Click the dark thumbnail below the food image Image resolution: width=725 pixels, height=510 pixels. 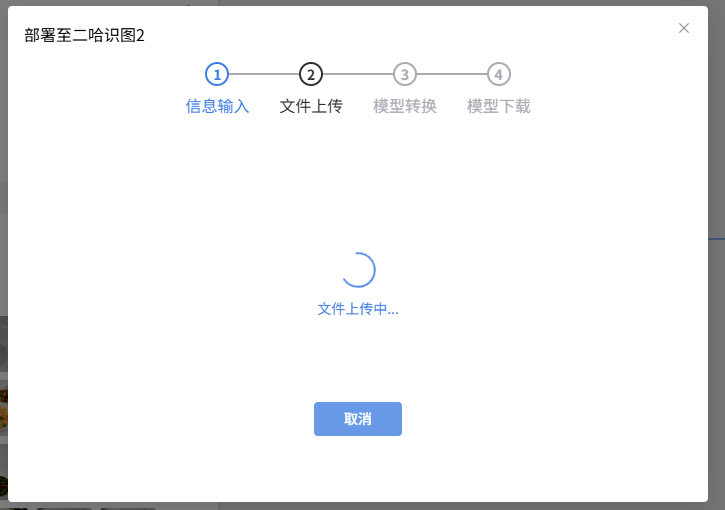3,468
